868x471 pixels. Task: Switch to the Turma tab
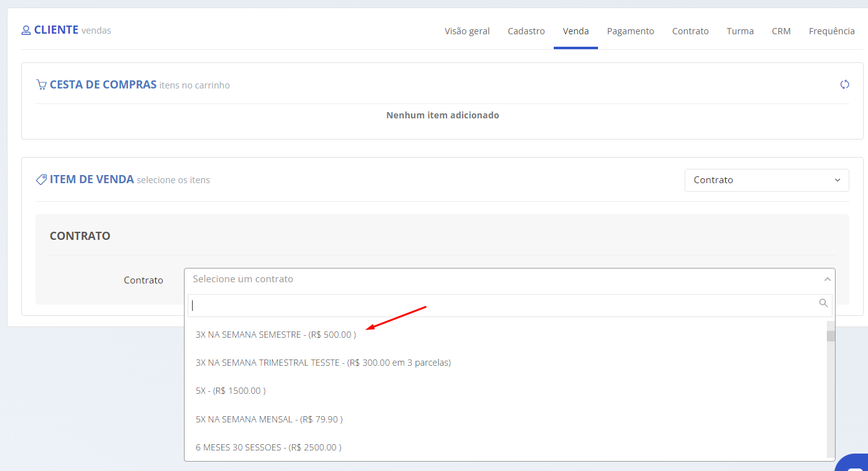(x=740, y=31)
